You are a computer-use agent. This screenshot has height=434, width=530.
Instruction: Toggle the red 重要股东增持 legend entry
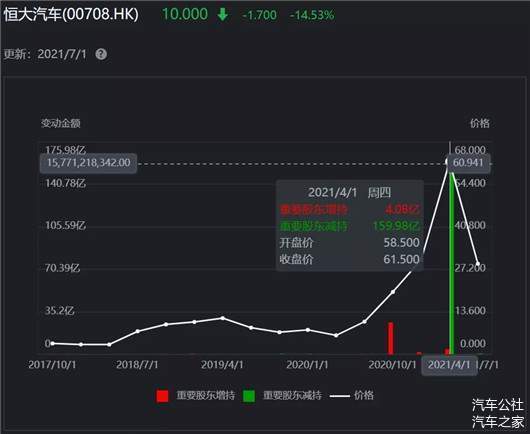(x=196, y=396)
